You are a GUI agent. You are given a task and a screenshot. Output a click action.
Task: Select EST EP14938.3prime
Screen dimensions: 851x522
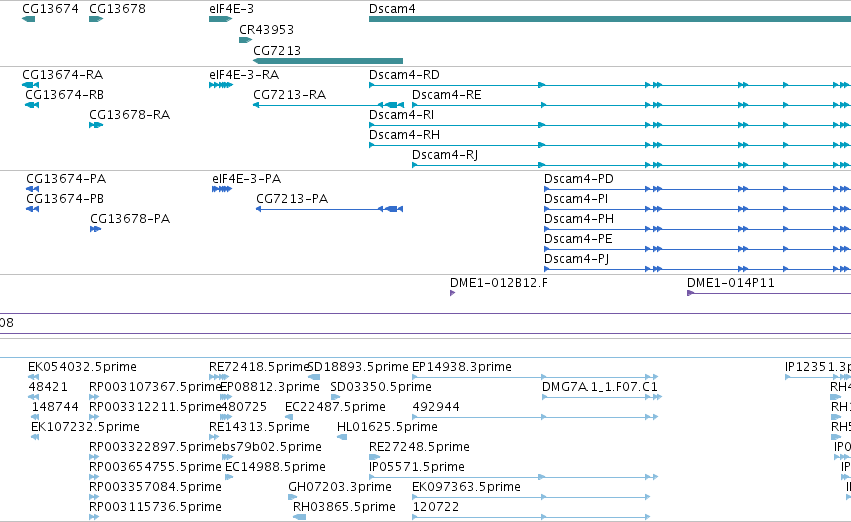461,367
